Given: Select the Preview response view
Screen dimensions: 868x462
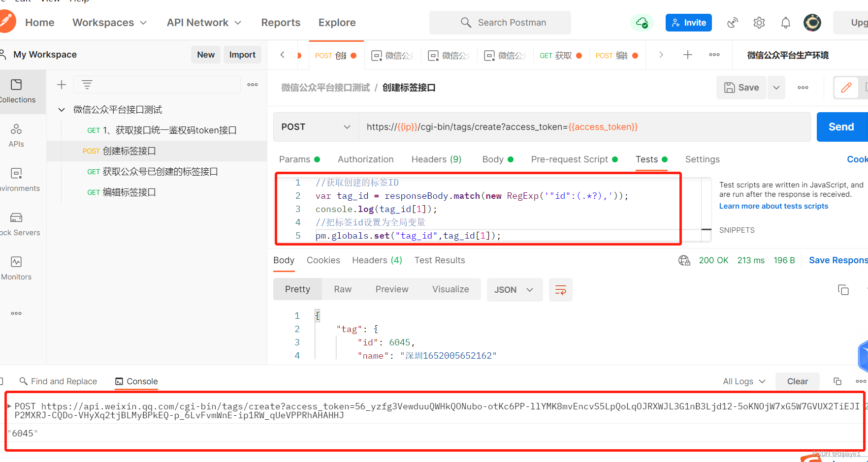Looking at the screenshot, I should tap(392, 289).
